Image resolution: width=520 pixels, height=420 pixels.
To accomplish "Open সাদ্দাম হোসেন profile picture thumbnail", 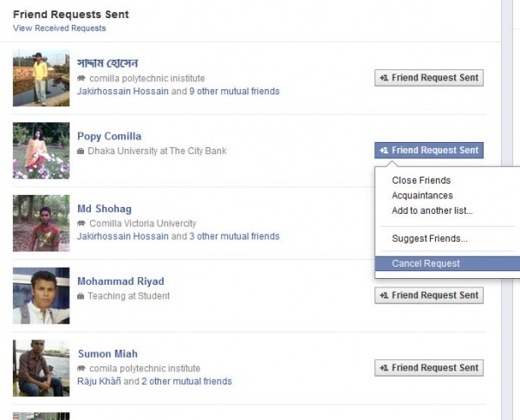I will coord(41,78).
